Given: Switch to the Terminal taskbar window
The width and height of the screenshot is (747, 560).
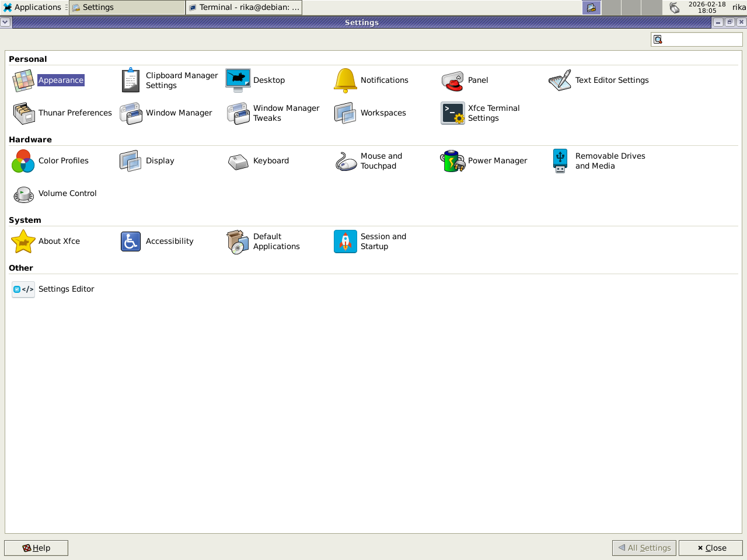Looking at the screenshot, I should coord(244,7).
